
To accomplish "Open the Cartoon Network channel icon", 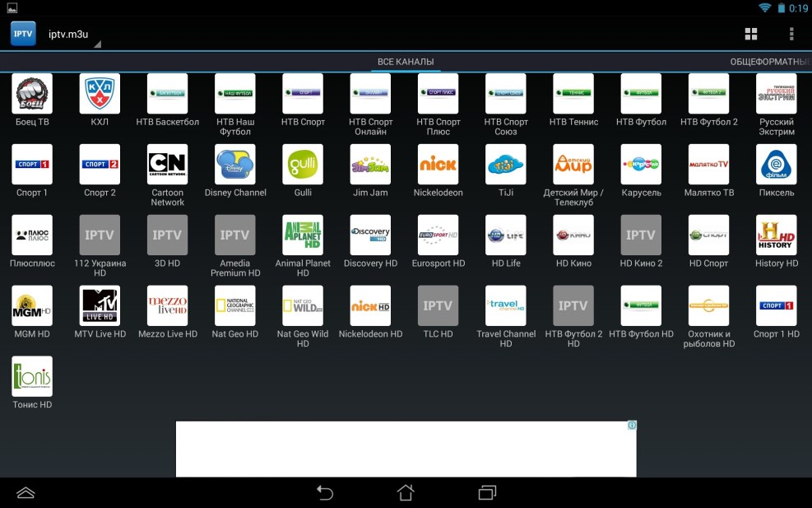I will 167,165.
